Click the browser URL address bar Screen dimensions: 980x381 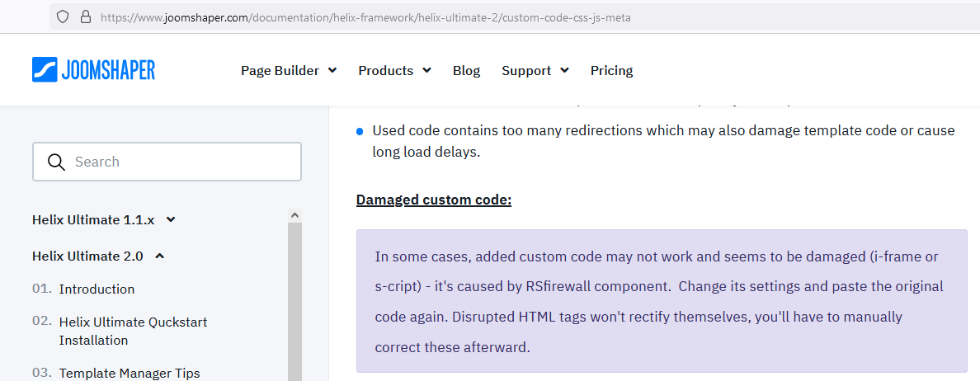(495, 16)
